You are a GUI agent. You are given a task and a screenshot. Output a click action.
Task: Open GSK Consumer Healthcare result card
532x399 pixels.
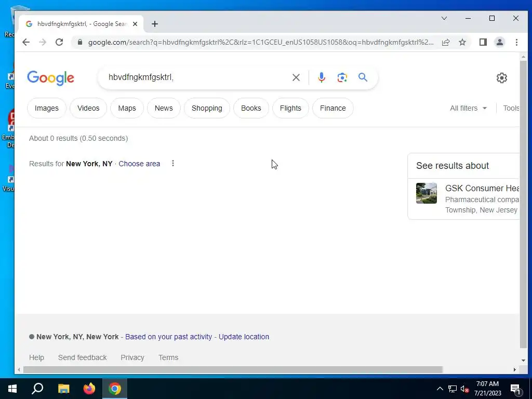[x=463, y=198]
